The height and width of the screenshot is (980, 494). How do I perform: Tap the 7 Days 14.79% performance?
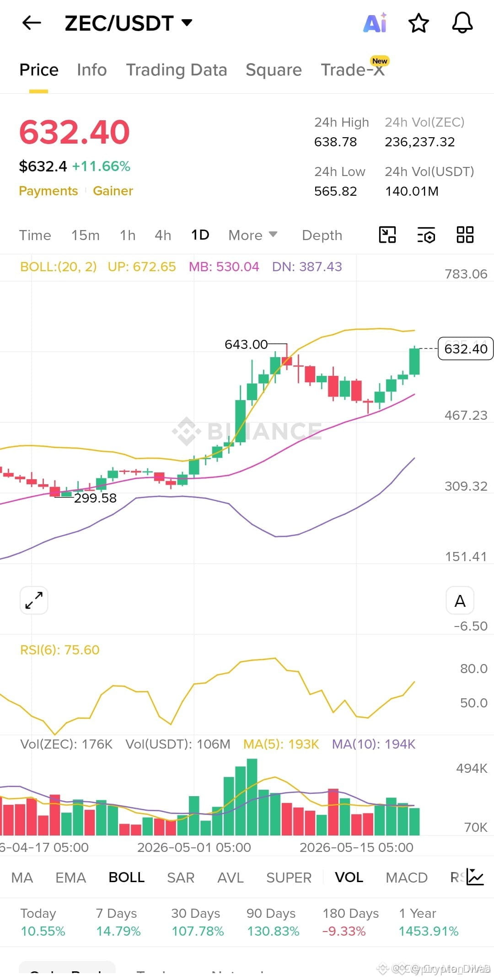coord(118,922)
